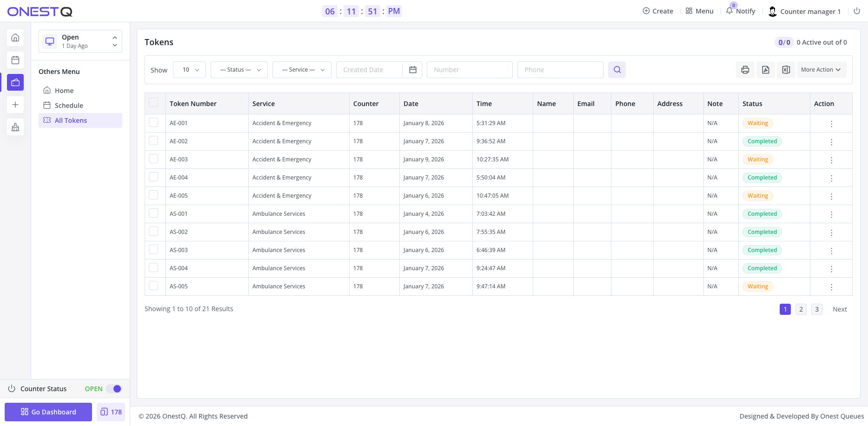
Task: Go to page 2
Action: pos(801,309)
